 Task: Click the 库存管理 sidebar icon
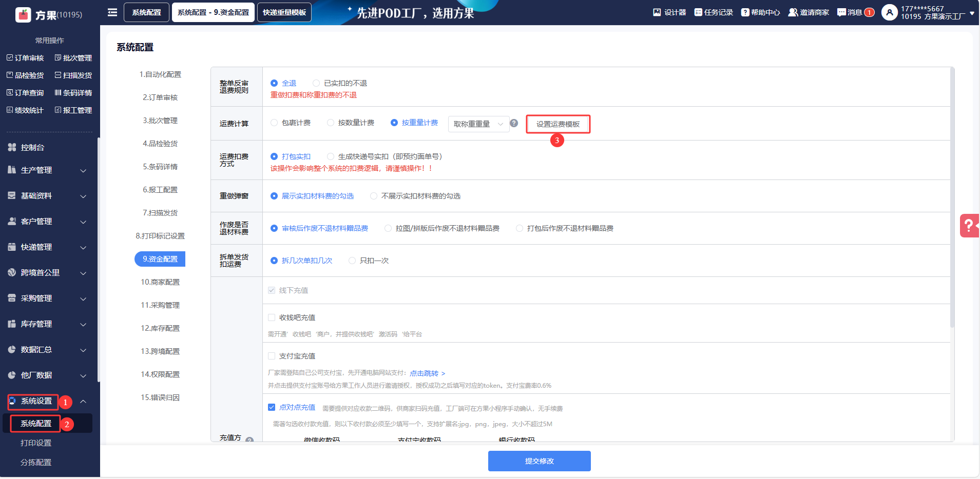12,324
